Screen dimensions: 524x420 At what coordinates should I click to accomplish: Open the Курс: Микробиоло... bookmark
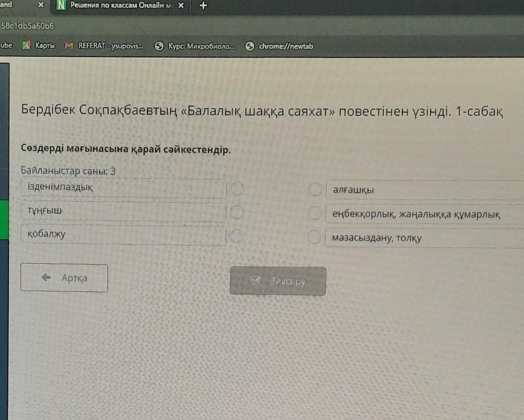point(194,46)
